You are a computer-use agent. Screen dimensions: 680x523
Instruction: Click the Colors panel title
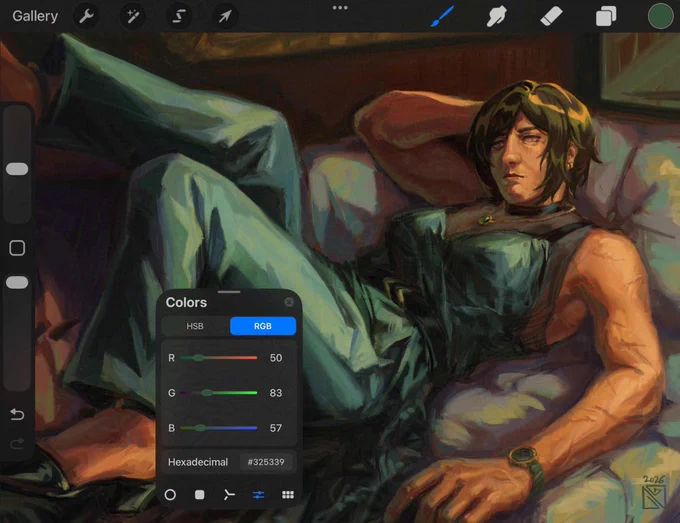point(186,302)
